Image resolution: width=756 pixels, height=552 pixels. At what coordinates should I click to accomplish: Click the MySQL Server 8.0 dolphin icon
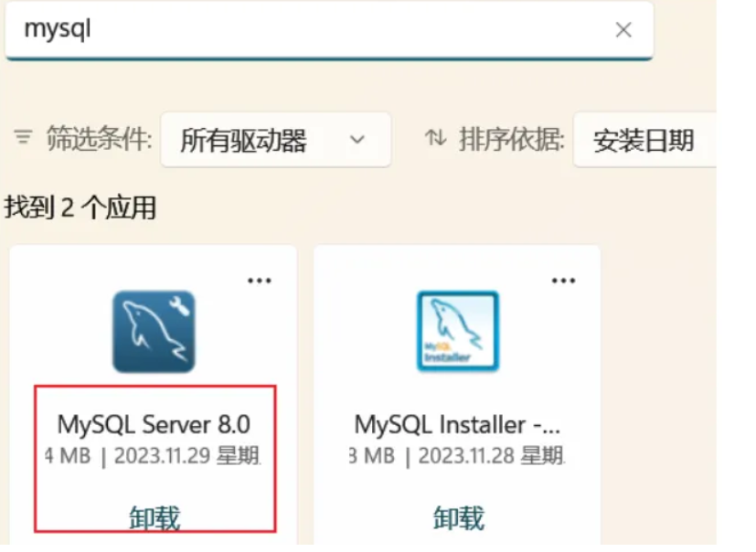(154, 332)
